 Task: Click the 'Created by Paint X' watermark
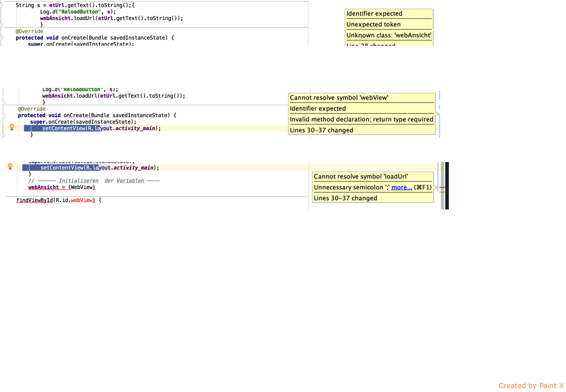531,385
